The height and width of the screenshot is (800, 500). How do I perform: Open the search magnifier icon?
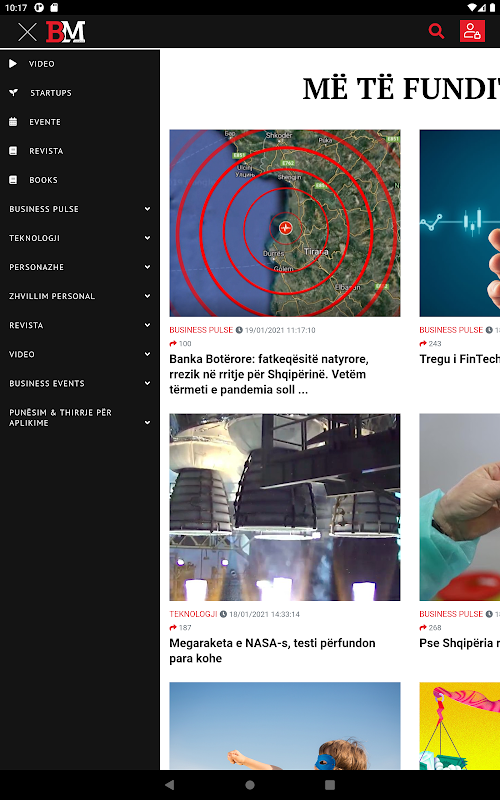coord(436,31)
